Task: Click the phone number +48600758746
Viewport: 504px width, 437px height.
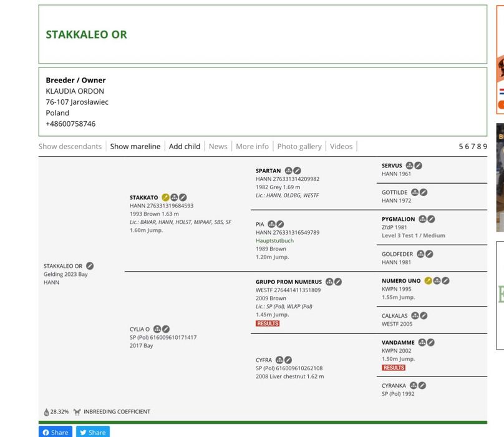Action: pyautogui.click(x=70, y=124)
